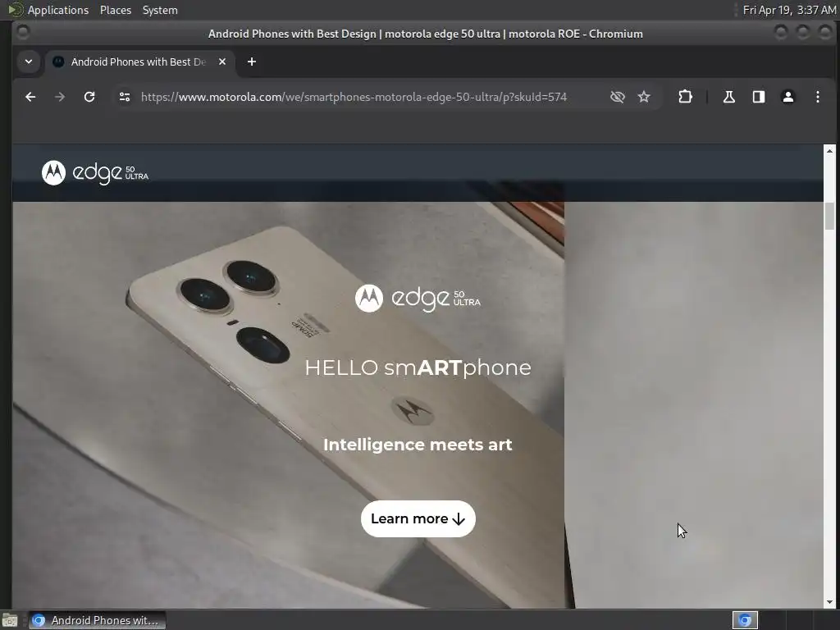Click the clock showing Fri Apr 19
The width and height of the screenshot is (840, 630).
(789, 10)
